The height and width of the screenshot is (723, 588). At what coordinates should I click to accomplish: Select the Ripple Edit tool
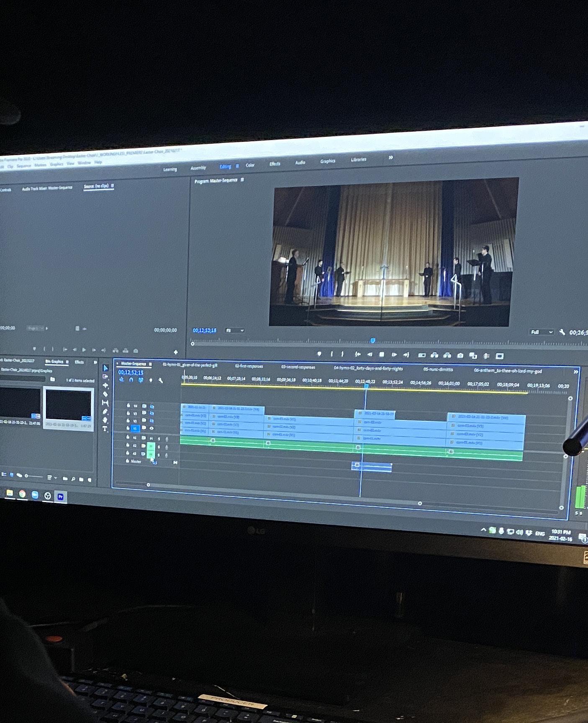pos(105,385)
